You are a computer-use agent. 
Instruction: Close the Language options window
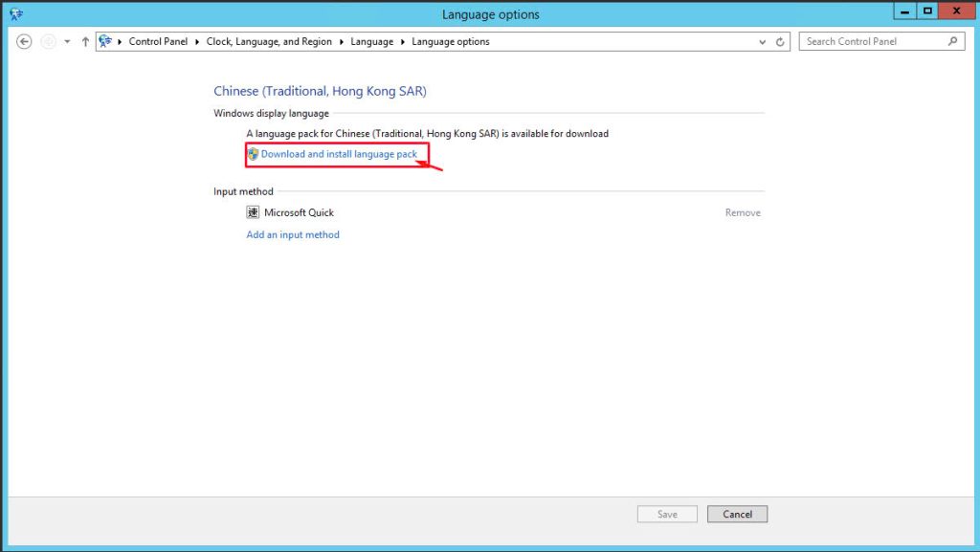coord(957,11)
